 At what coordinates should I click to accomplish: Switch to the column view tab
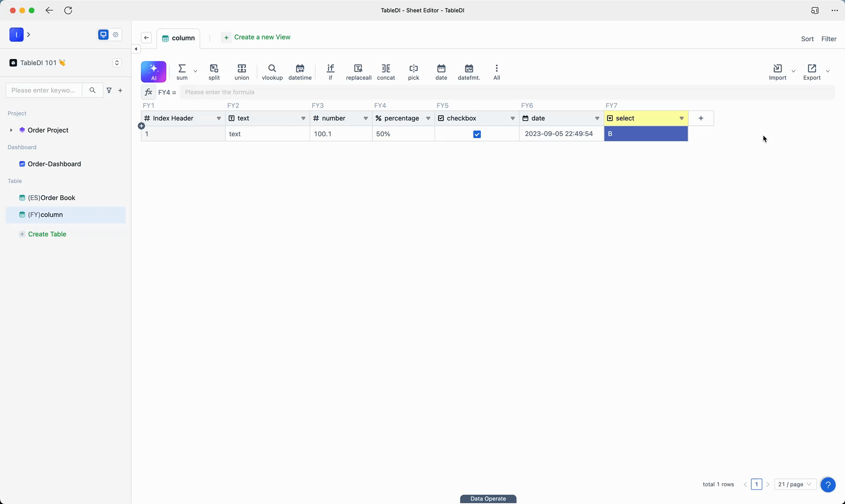178,38
